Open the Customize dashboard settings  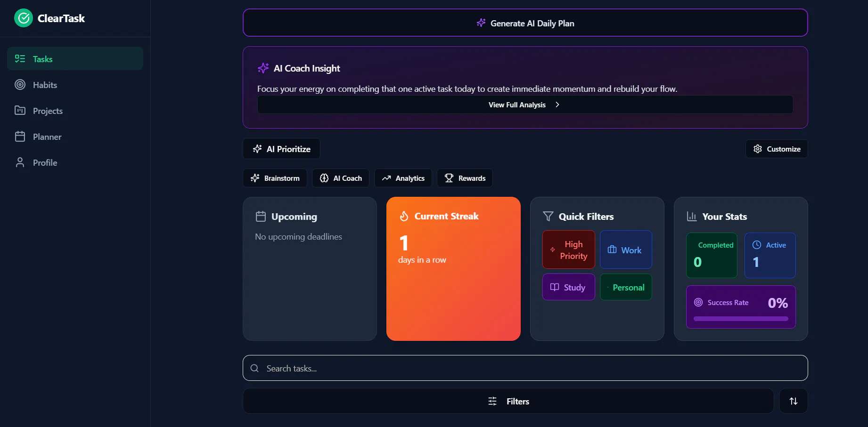(x=777, y=149)
